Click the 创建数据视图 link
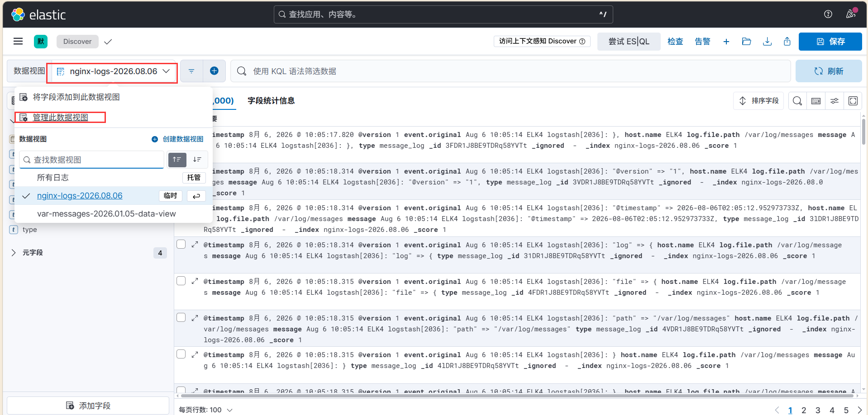Image resolution: width=868 pixels, height=415 pixels. coord(177,139)
